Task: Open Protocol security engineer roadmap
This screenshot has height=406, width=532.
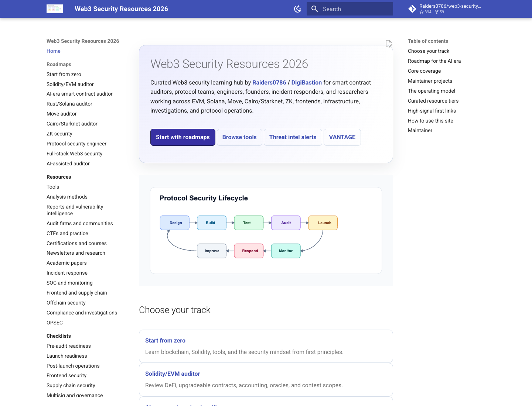Action: coord(76,144)
